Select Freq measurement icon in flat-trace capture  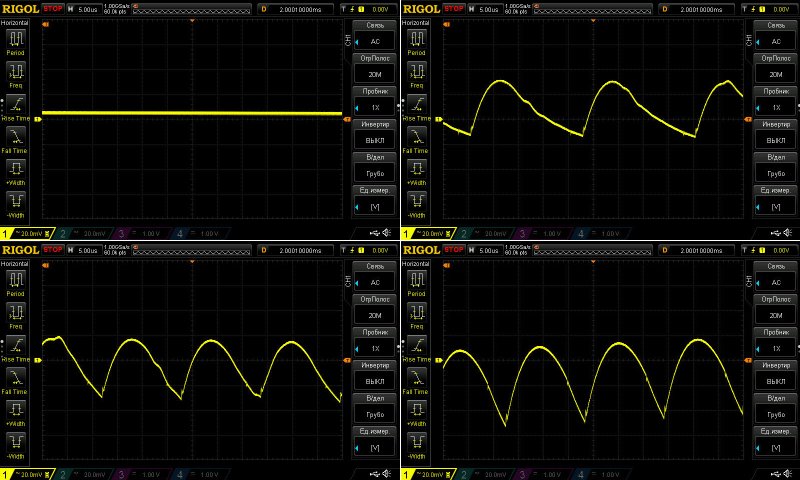point(15,73)
